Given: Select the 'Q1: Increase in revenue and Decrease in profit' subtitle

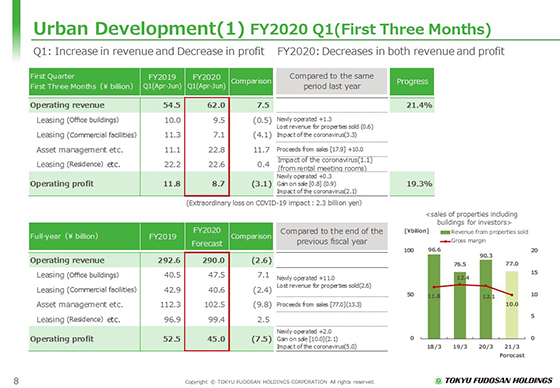Looking at the screenshot, I should (x=149, y=51).
